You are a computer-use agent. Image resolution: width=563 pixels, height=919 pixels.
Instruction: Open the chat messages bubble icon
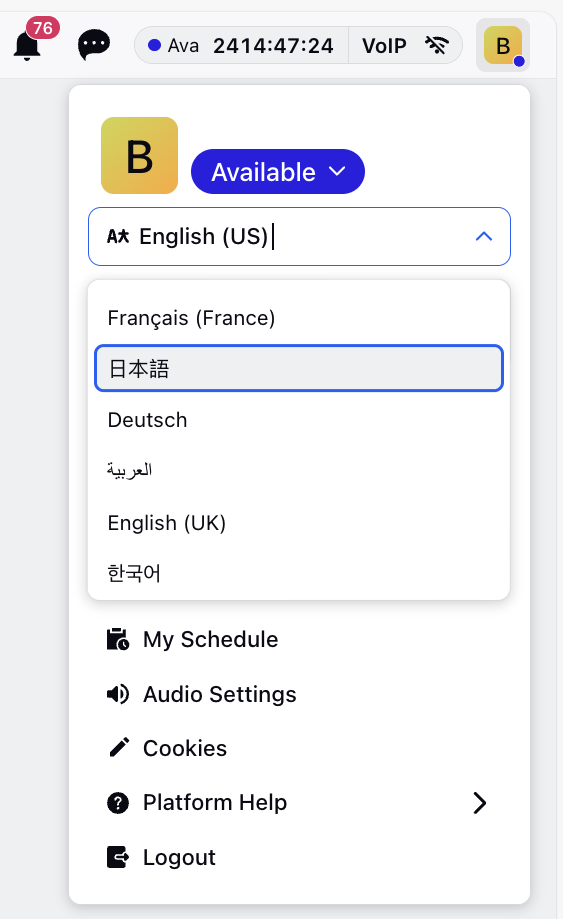coord(94,45)
